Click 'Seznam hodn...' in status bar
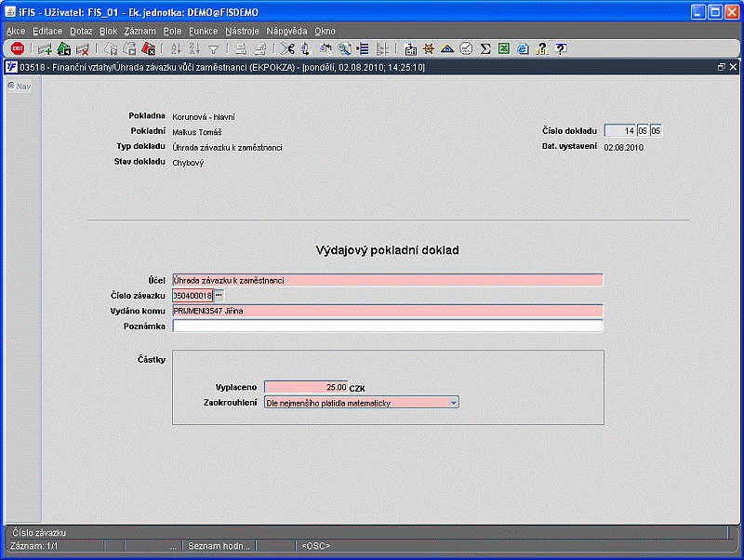Viewport: 744px width, 560px height. pos(219,546)
